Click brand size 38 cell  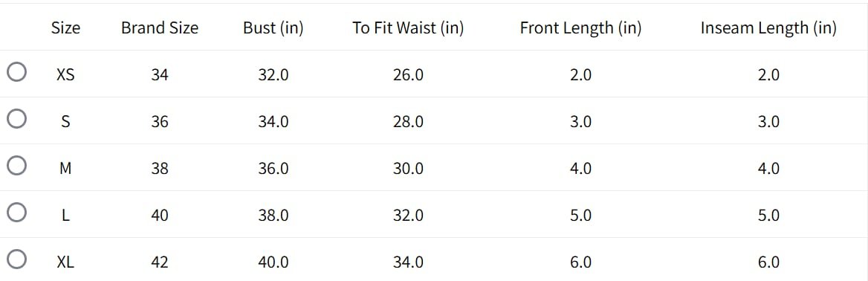[x=160, y=168]
